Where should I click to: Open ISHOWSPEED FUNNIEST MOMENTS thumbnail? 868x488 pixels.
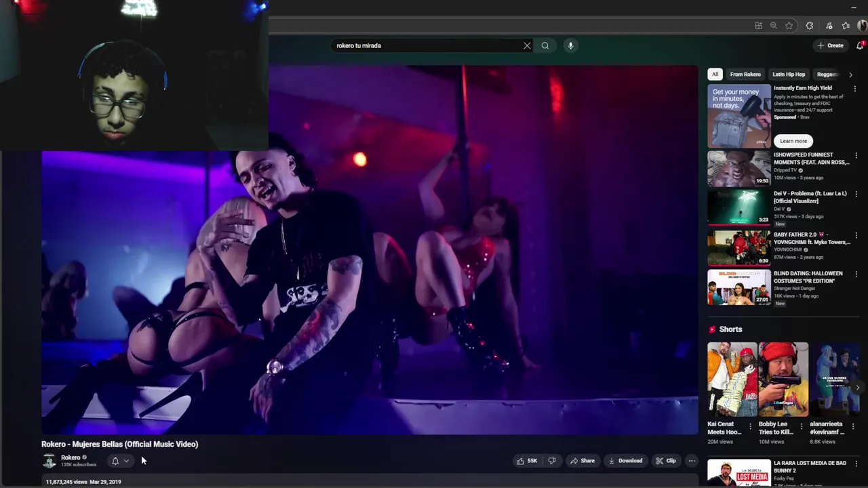point(739,168)
